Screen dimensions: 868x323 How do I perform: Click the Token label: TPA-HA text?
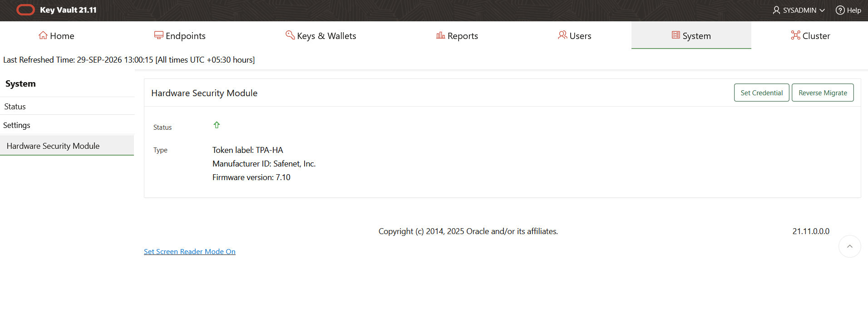[247, 150]
